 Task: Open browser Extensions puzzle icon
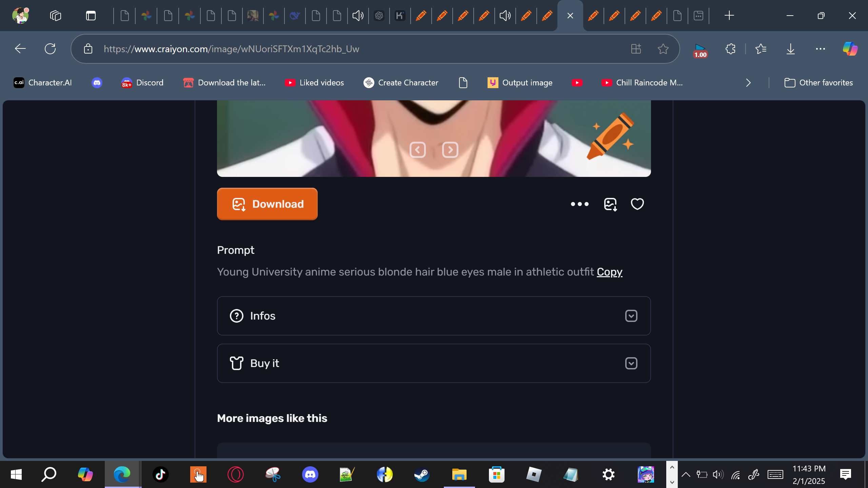pyautogui.click(x=731, y=49)
